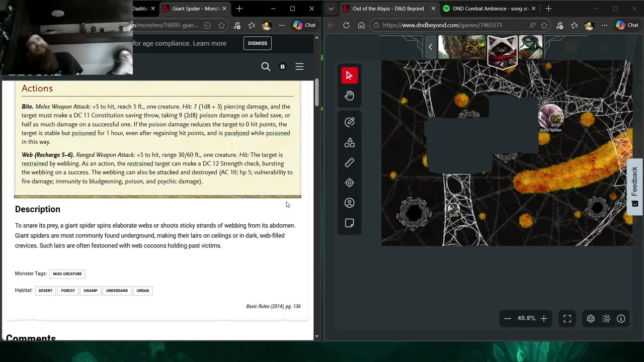The image size is (644, 362).
Task: Dismiss the age compliance banner
Action: coord(257,43)
